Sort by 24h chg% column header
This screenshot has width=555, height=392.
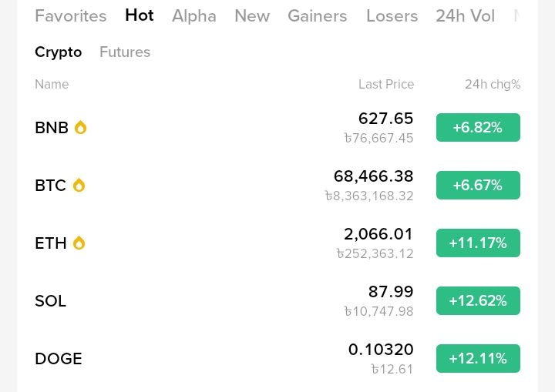(492, 85)
